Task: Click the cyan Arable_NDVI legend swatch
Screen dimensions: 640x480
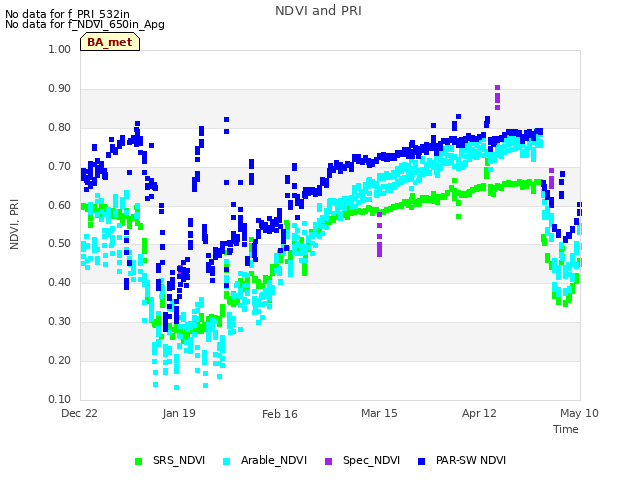Action: [227, 461]
